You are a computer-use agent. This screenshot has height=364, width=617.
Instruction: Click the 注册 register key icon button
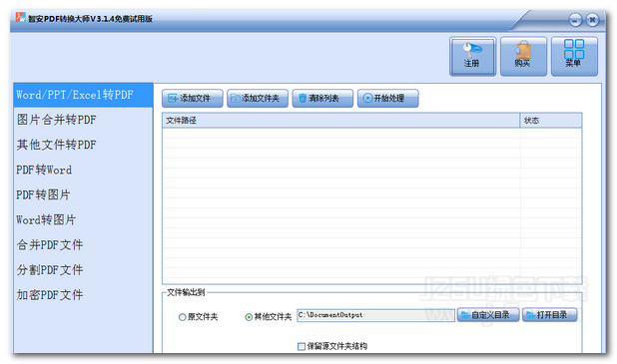(x=472, y=56)
